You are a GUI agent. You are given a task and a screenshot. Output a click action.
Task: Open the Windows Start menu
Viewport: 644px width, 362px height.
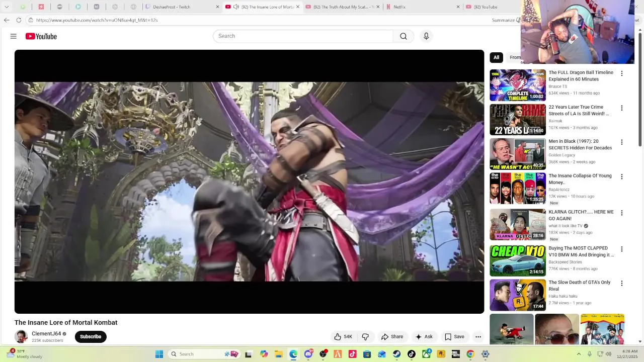[159, 354]
